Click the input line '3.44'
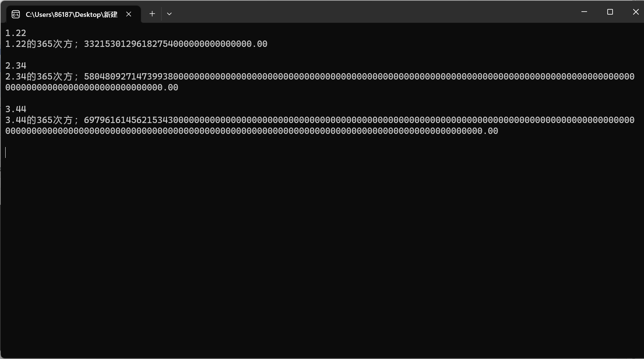 pyautogui.click(x=16, y=109)
